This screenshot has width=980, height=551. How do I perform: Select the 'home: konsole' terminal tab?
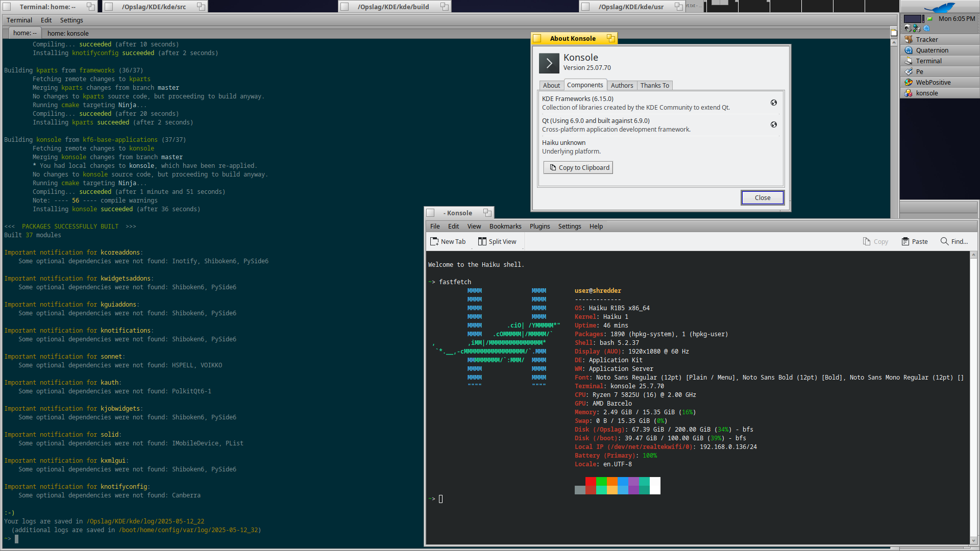click(68, 33)
